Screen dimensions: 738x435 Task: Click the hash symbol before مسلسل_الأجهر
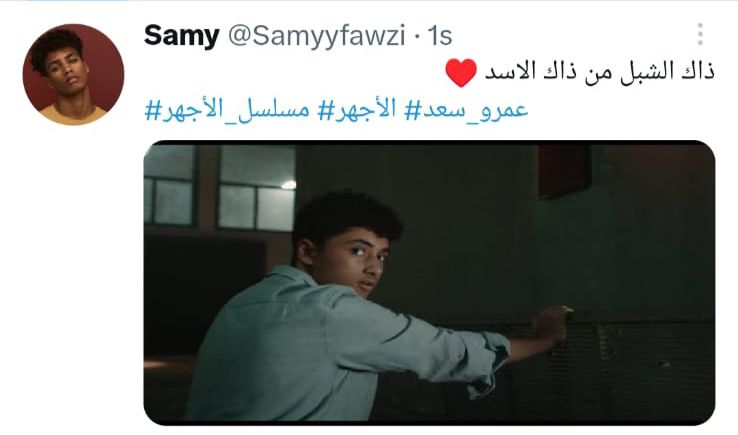pyautogui.click(x=153, y=112)
